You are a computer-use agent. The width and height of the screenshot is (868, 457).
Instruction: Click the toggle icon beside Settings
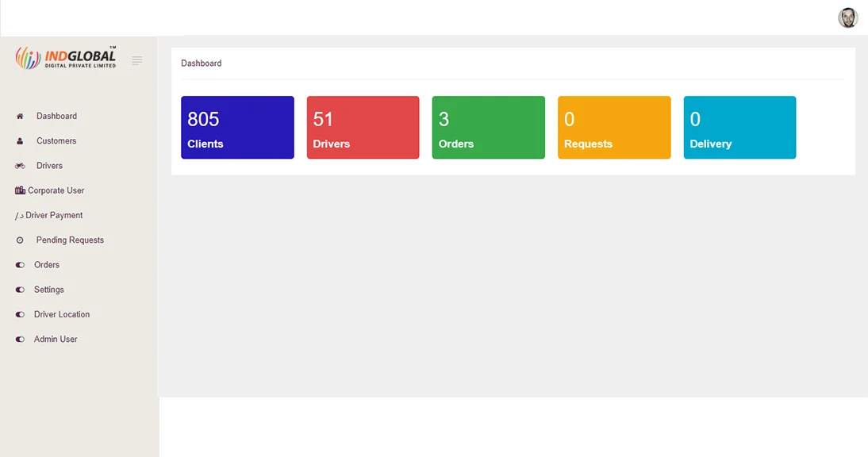[x=20, y=290]
